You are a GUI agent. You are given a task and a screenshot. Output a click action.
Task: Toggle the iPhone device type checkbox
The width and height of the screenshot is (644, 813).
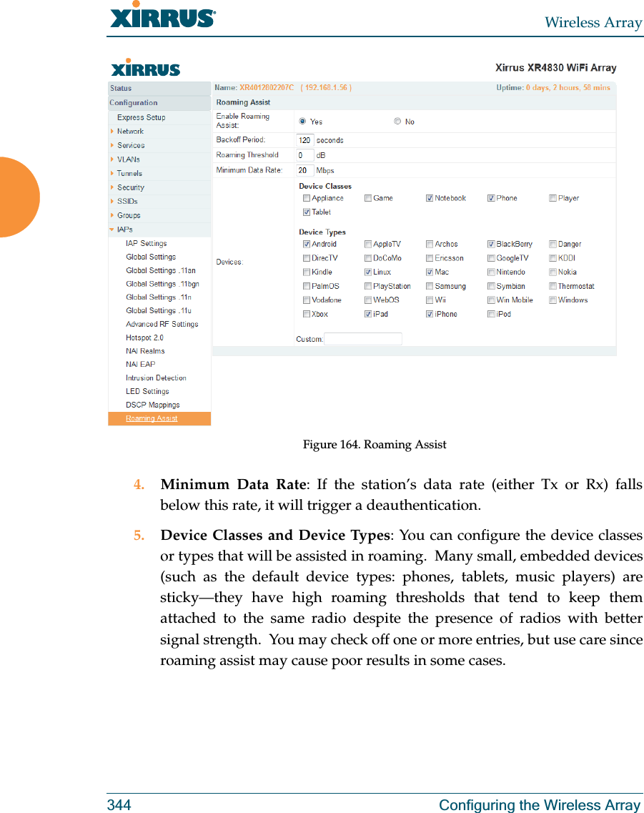coord(430,314)
